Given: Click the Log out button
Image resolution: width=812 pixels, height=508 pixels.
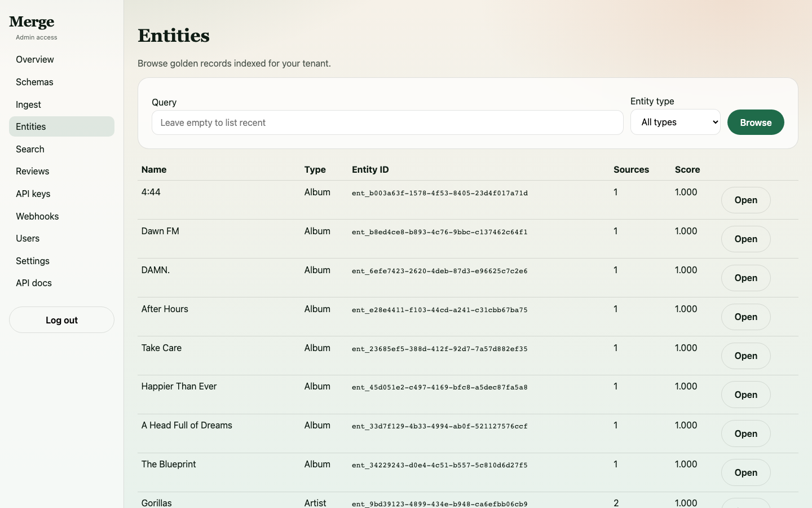Looking at the screenshot, I should (x=61, y=320).
